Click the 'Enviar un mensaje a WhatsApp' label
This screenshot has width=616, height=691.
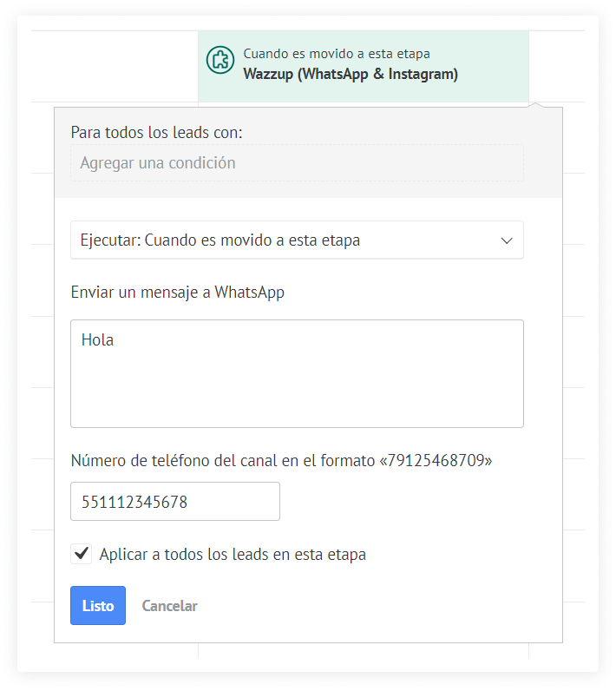click(x=177, y=293)
